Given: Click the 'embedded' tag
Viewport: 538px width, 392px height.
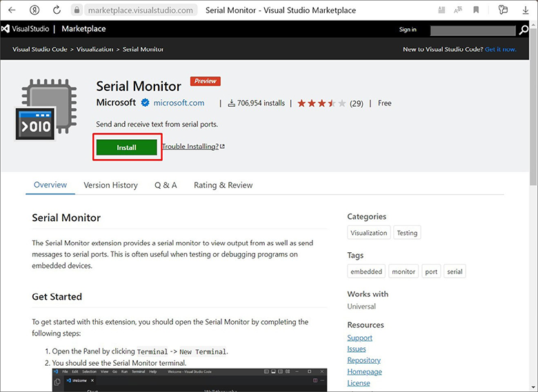Looking at the screenshot, I should pos(366,271).
